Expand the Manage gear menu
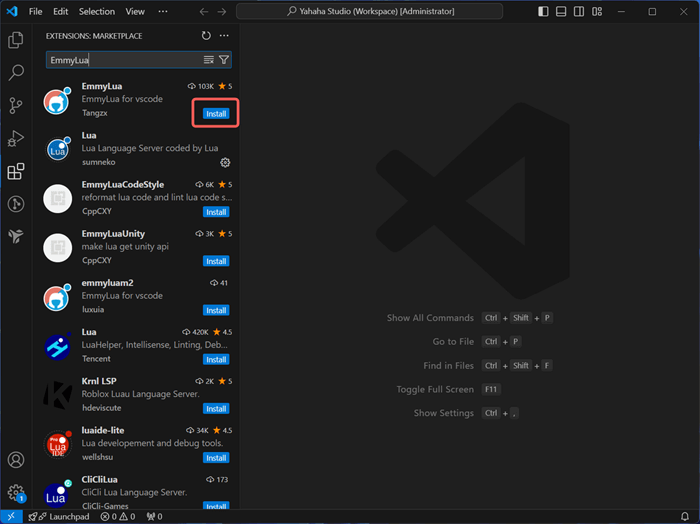Screen dimensions: 700x524 (x=16, y=492)
